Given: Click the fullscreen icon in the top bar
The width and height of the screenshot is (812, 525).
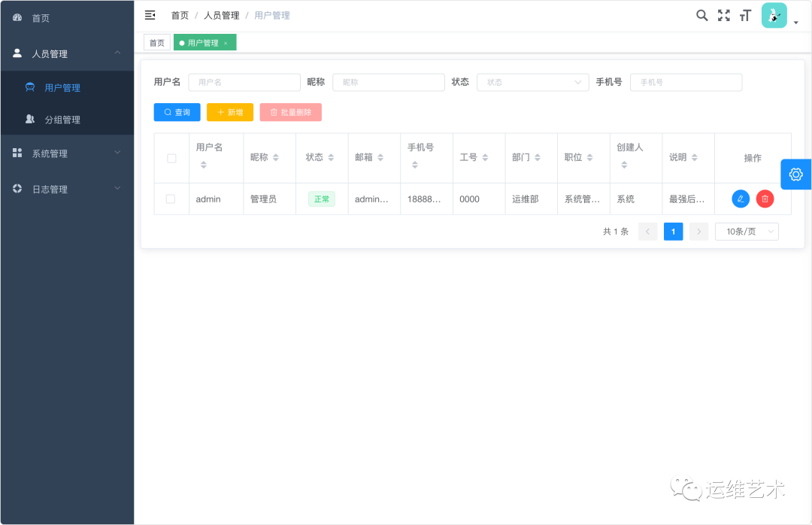Looking at the screenshot, I should pyautogui.click(x=723, y=15).
